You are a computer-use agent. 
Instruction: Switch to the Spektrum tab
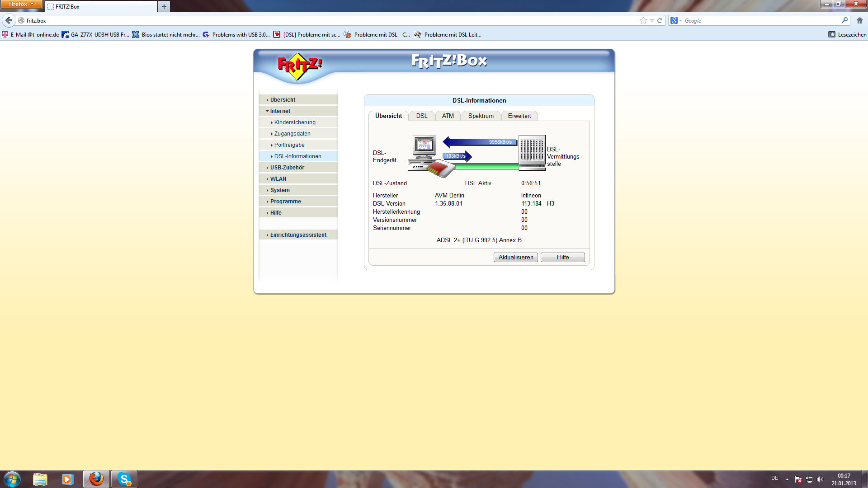coord(481,116)
